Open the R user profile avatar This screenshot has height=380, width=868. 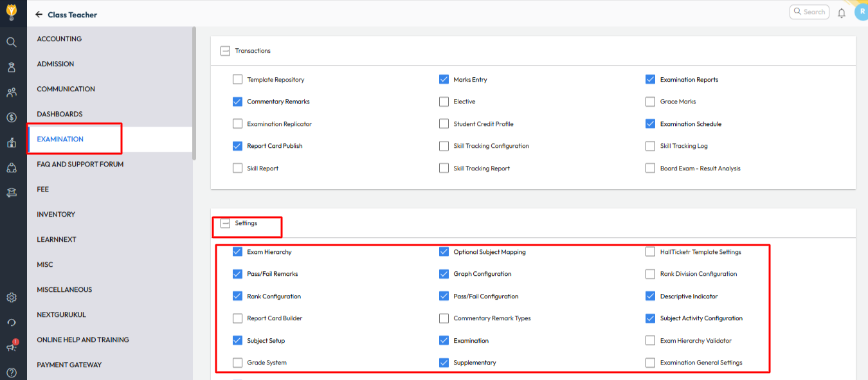pos(860,12)
